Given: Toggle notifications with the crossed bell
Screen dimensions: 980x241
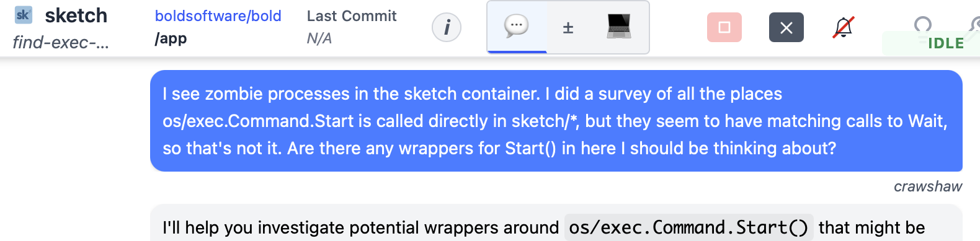Looking at the screenshot, I should (x=844, y=27).
